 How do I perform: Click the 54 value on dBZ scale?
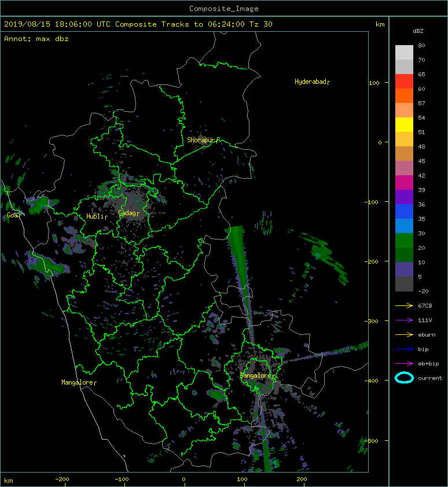click(421, 118)
